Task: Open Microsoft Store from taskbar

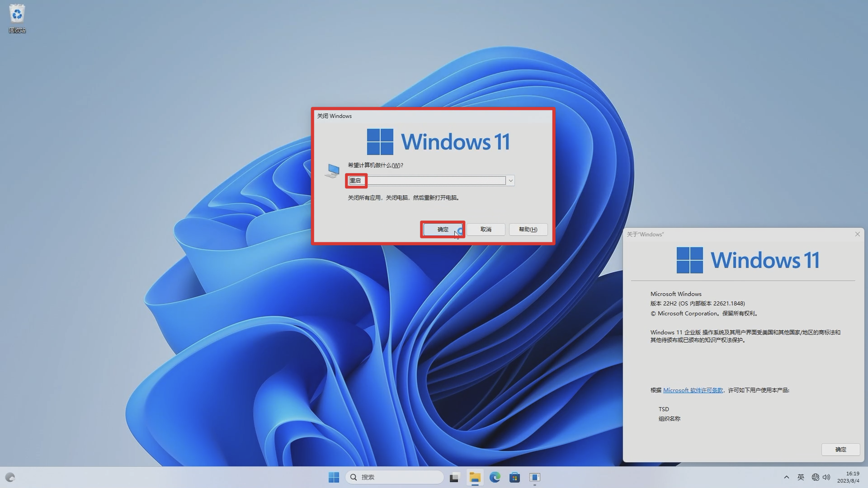Action: click(514, 477)
